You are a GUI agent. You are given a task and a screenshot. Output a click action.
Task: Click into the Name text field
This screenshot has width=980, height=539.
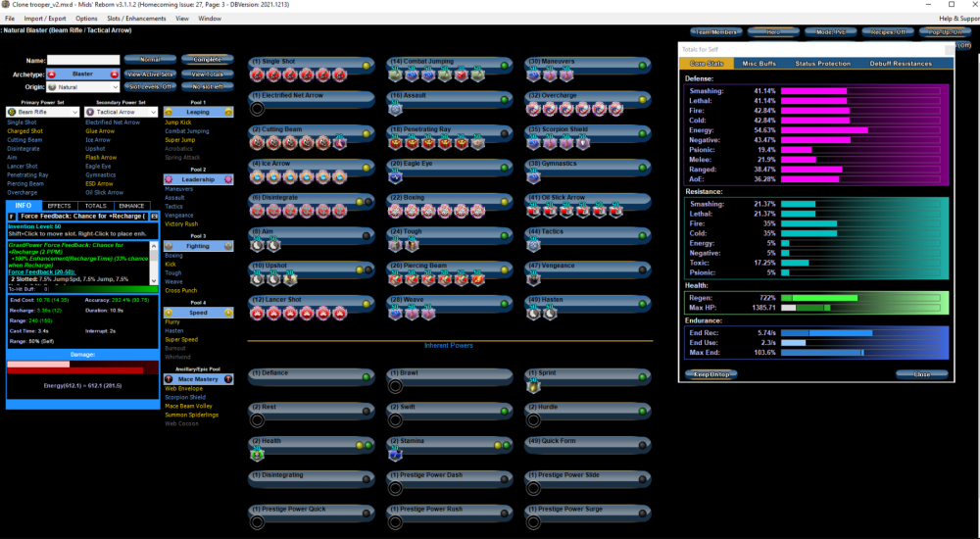pyautogui.click(x=83, y=60)
